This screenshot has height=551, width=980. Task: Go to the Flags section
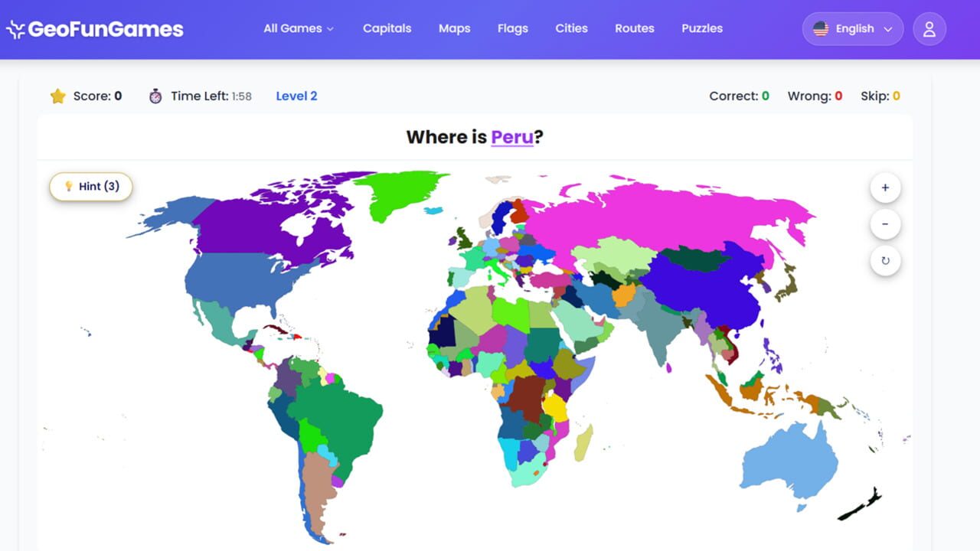pyautogui.click(x=512, y=28)
